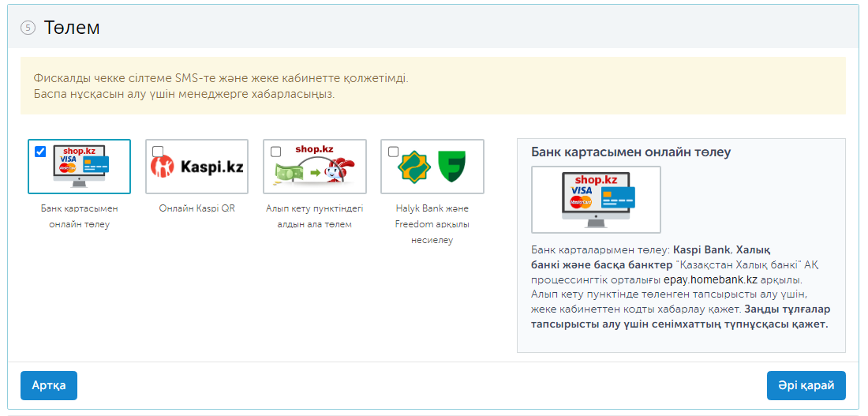Click the Halyk Bank emblem logo
Screen dimensions: 868x416
pyautogui.click(x=416, y=167)
